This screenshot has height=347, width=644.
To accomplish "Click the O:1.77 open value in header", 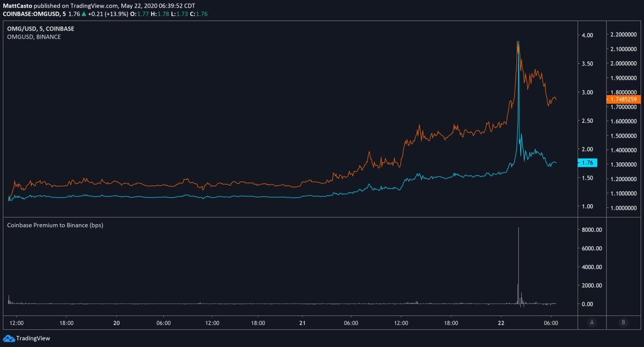I will (139, 14).
